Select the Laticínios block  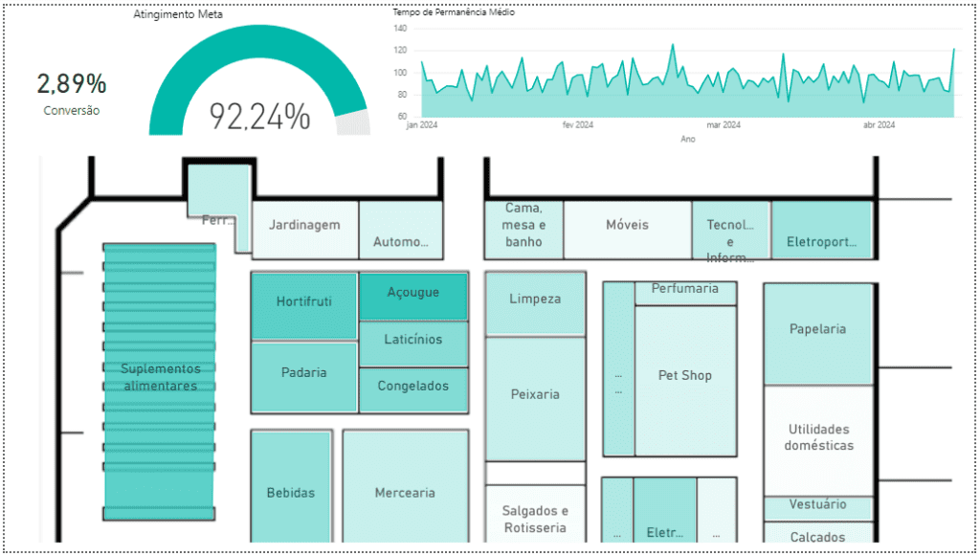(413, 344)
